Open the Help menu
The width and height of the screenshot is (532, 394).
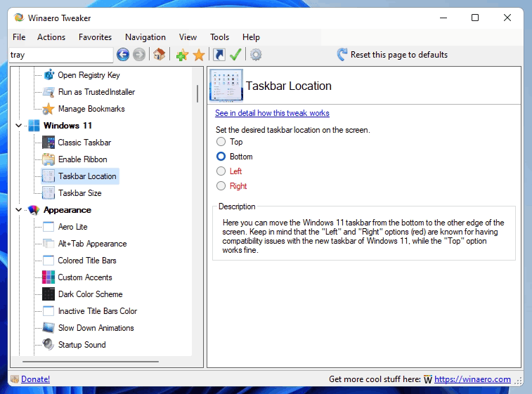coord(251,37)
